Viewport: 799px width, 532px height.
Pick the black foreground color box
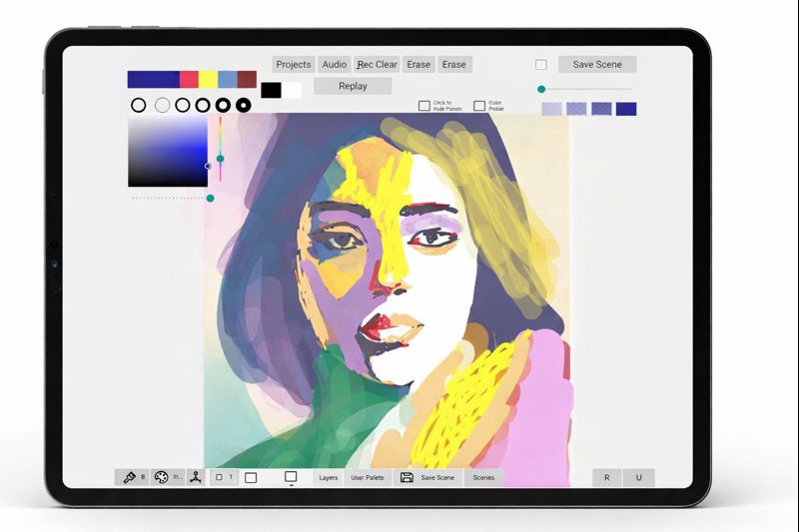271,90
